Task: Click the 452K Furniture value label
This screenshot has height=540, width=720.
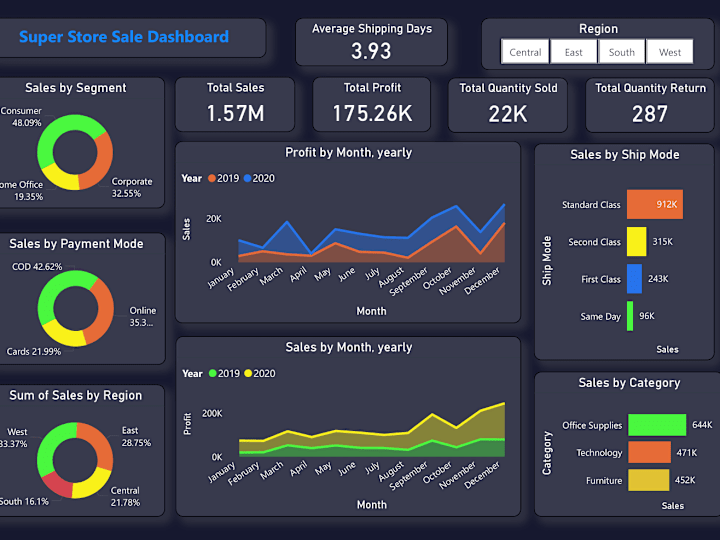Action: 685,480
